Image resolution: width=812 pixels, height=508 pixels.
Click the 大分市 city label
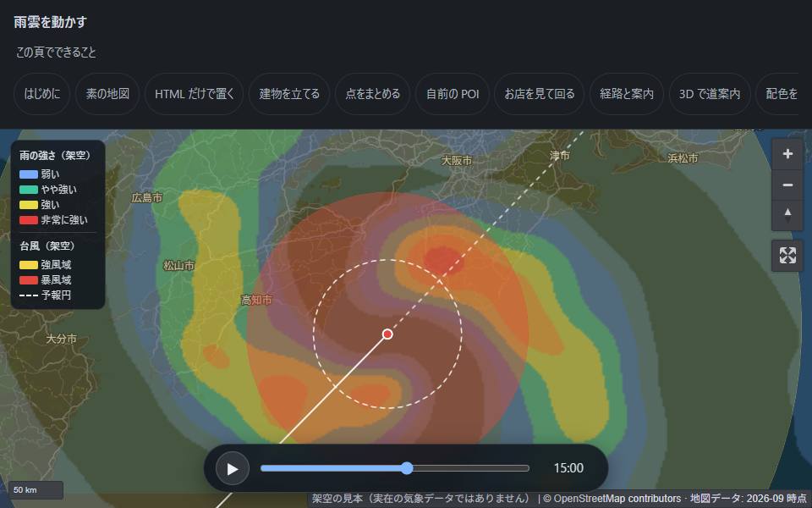click(x=61, y=339)
